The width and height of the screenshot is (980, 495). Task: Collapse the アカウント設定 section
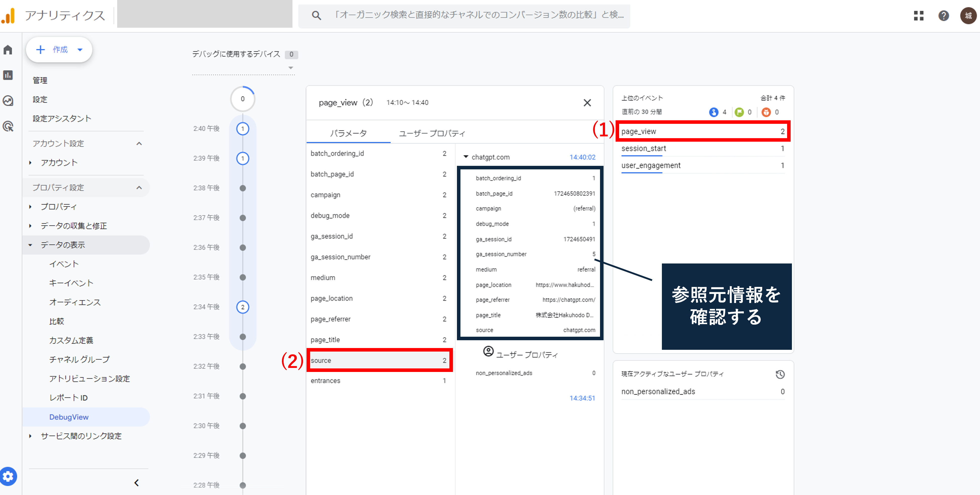139,143
